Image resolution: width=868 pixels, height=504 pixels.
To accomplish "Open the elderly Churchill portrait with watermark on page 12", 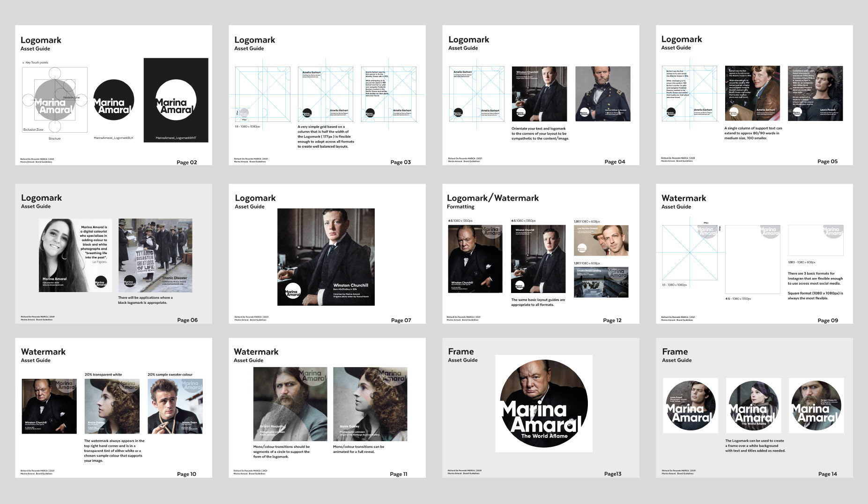I will (475, 259).
